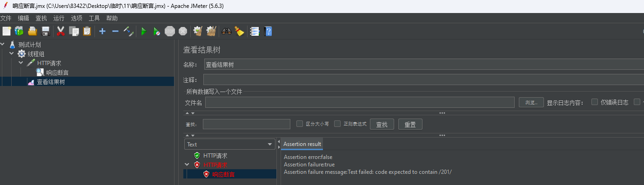Image resolution: width=644 pixels, height=185 pixels.
Task: Click the 重置 button
Action: tap(410, 124)
